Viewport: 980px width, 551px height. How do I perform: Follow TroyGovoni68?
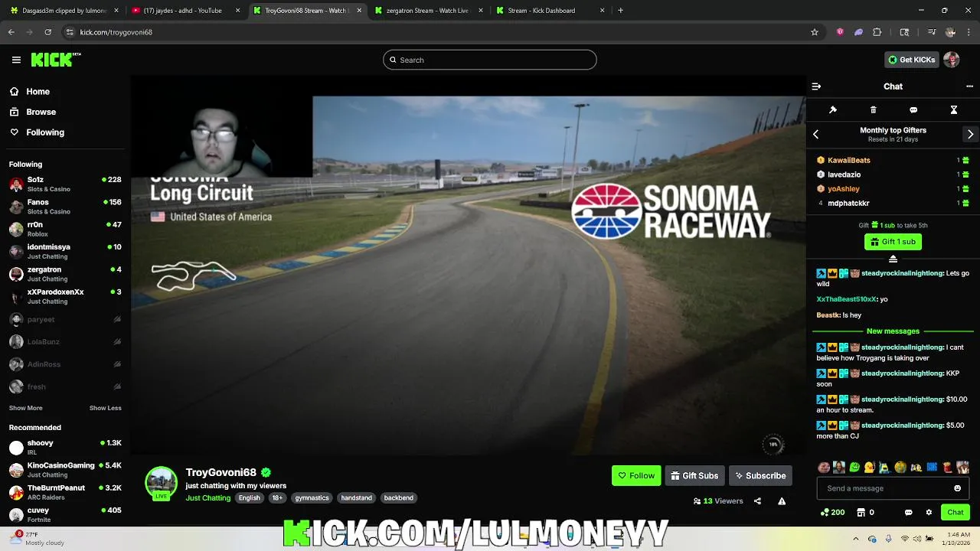point(636,475)
